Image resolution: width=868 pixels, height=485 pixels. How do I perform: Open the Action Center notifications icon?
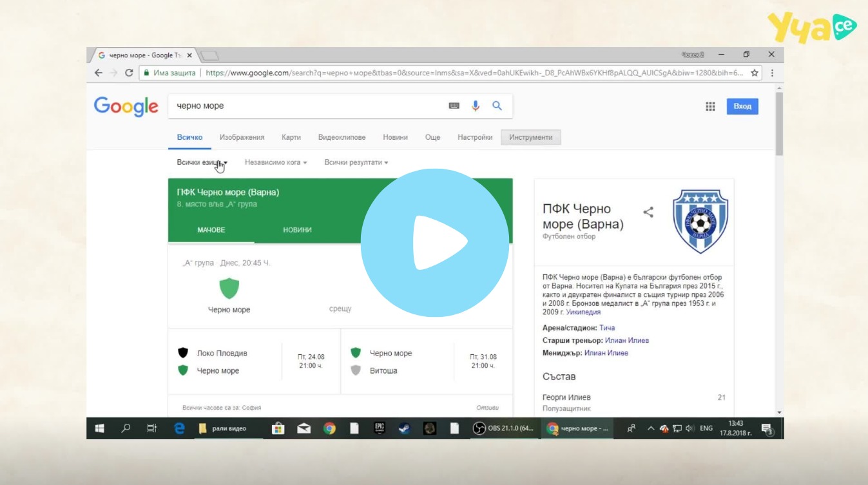tap(767, 429)
